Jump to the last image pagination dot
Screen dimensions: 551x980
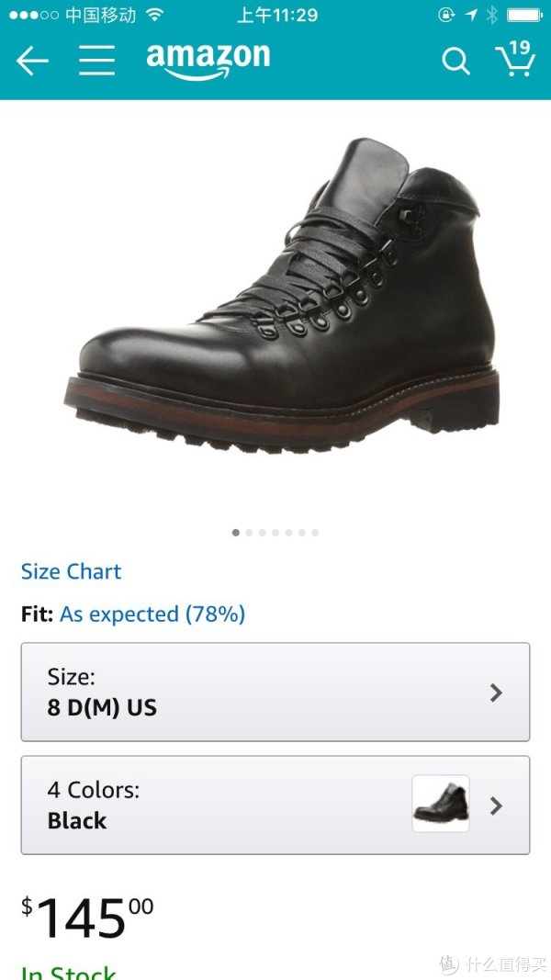pos(315,533)
